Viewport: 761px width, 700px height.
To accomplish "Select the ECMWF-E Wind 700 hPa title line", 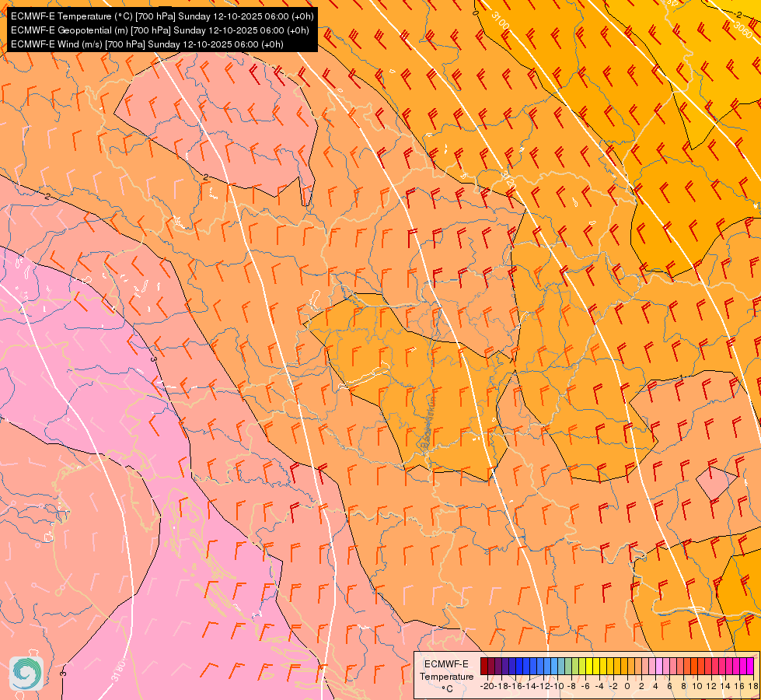I will click(147, 44).
